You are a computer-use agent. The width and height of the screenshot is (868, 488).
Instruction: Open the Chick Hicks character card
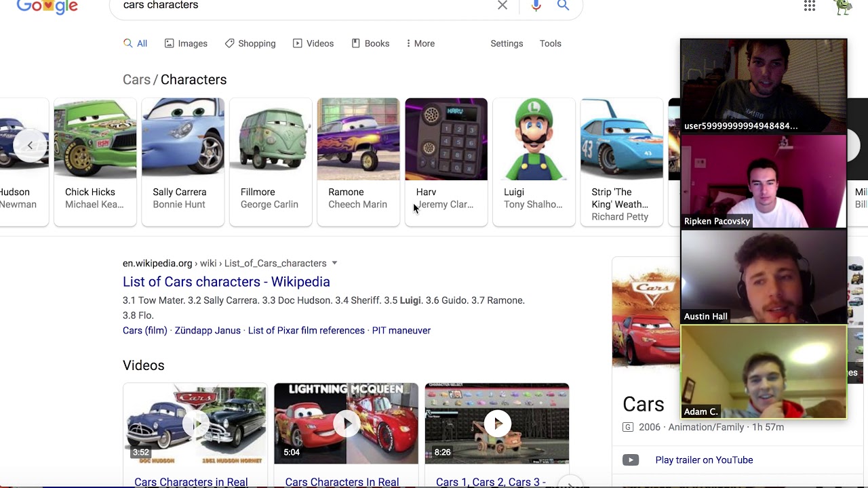95,162
